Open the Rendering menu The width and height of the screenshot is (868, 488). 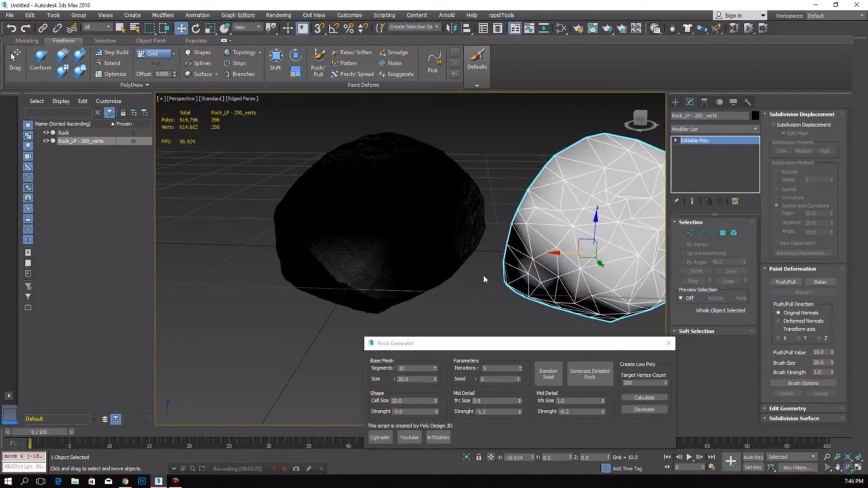278,15
